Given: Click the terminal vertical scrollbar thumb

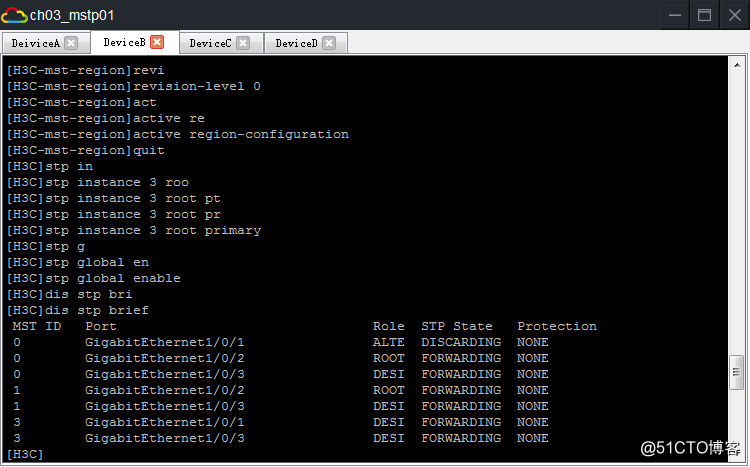Looking at the screenshot, I should 737,372.
